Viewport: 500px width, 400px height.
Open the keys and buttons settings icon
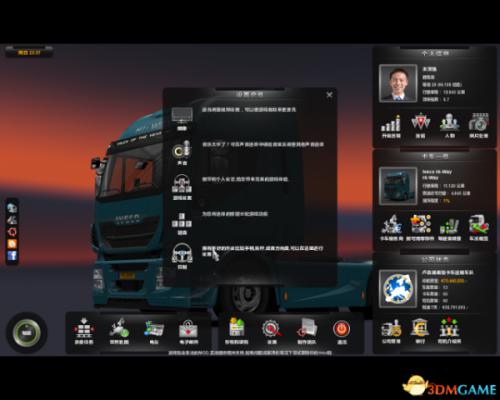tap(182, 220)
